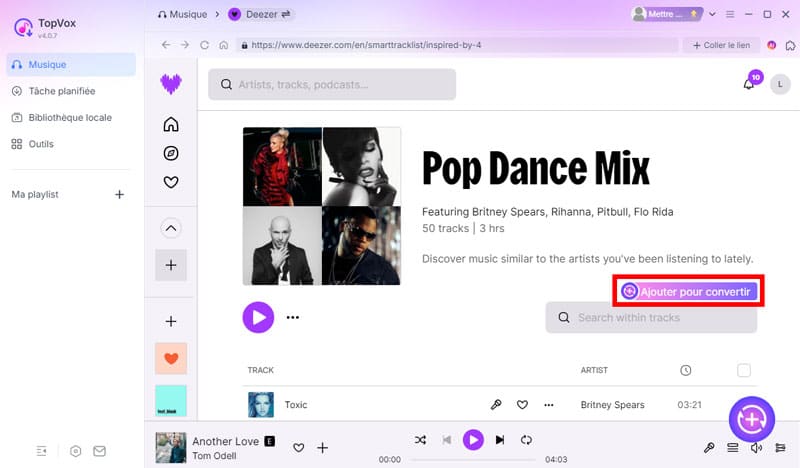Click plus button in gray box
The width and height of the screenshot is (800, 468).
click(171, 265)
